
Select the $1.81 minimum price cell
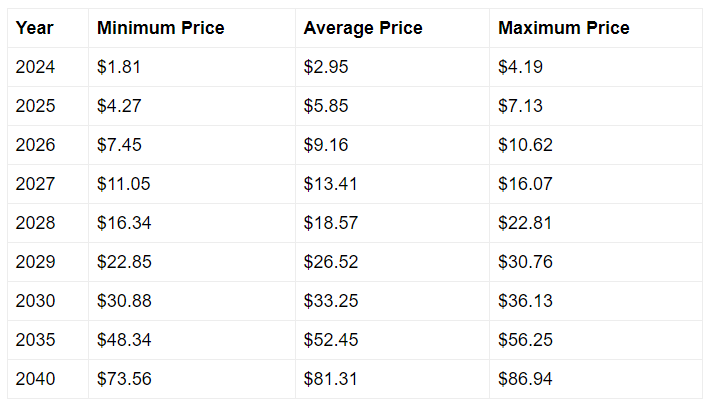coord(192,67)
